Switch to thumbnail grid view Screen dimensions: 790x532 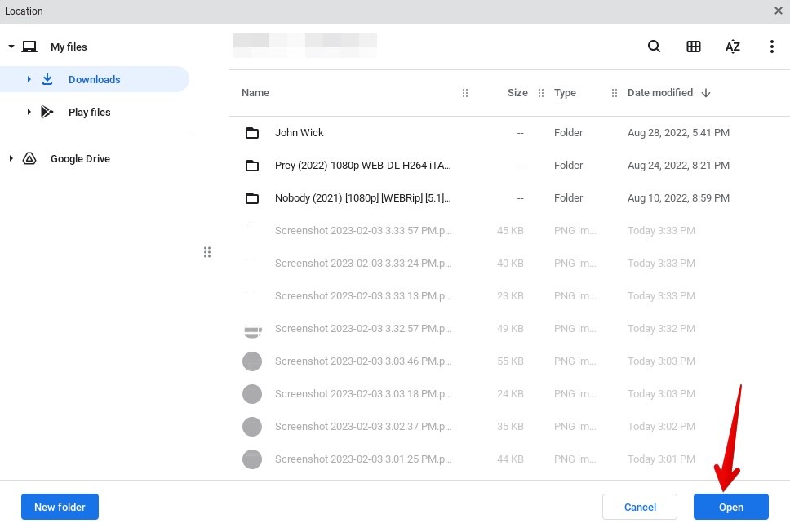pos(693,47)
